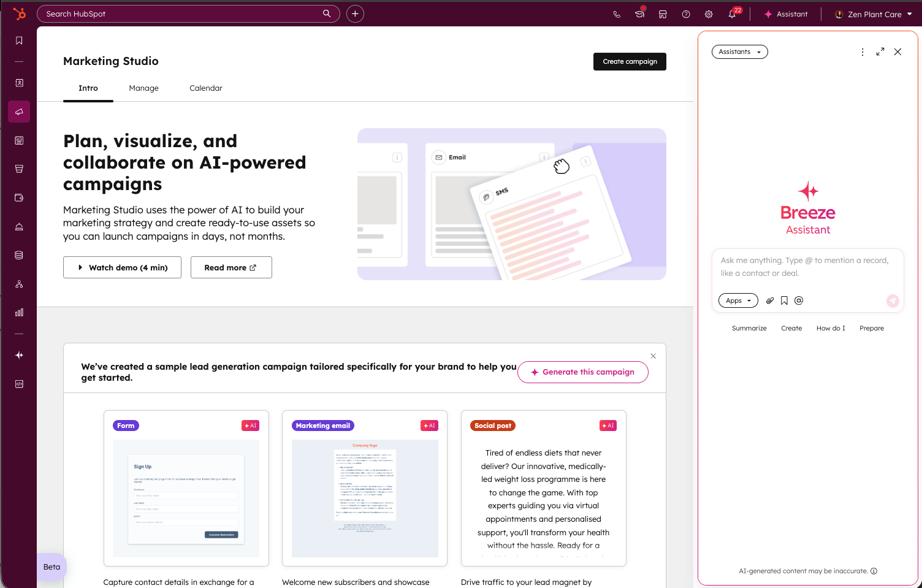
Task: Click the search magnifier icon
Action: pos(327,13)
